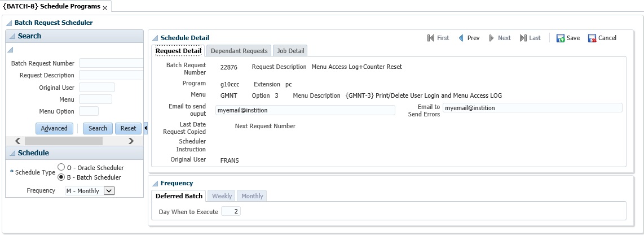Click the Batch Request Number search field

[x=111, y=63]
